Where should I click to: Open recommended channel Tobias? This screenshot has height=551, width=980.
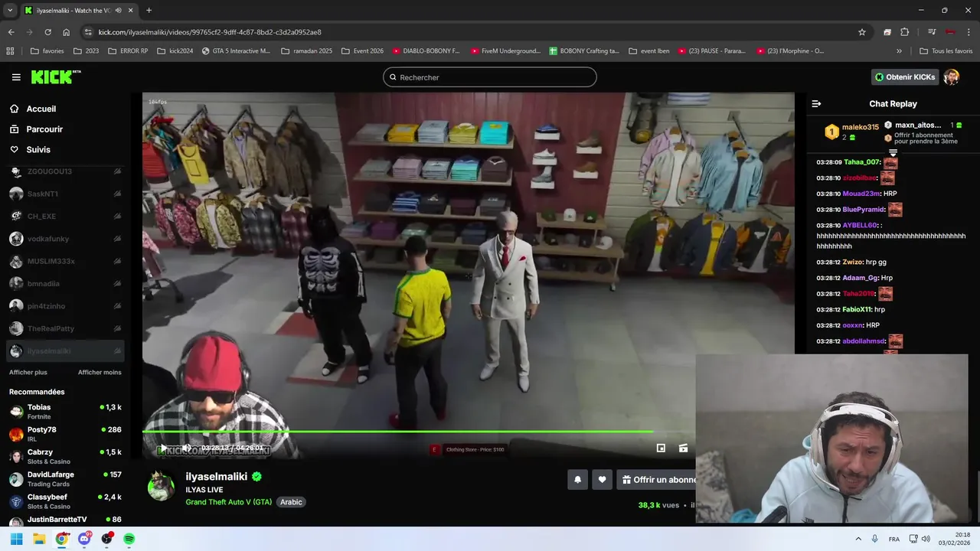click(x=64, y=412)
